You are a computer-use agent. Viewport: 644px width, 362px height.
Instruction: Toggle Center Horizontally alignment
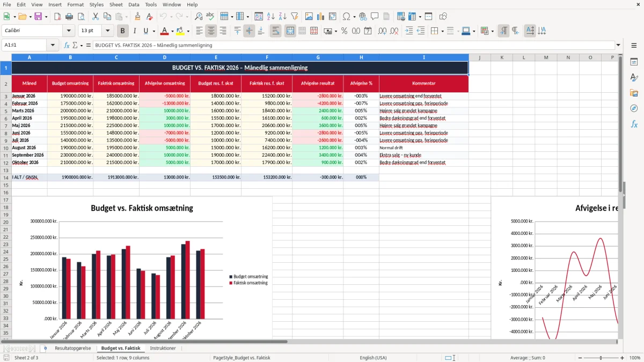click(211, 31)
